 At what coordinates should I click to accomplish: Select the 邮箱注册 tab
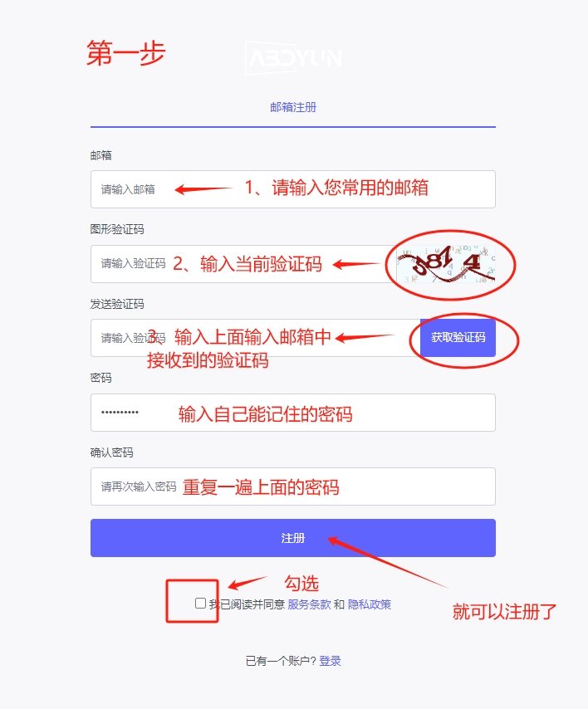pos(293,108)
